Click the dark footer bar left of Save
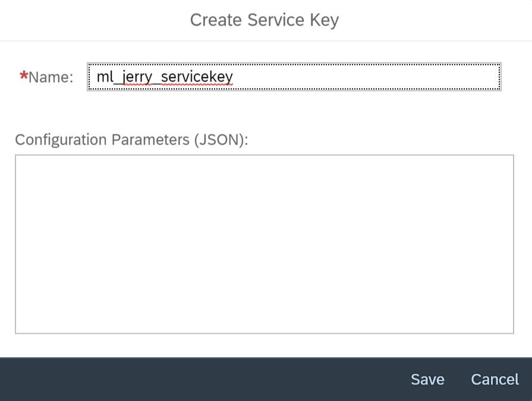Screen dimensions: 532x401 pyautogui.click(x=203, y=379)
